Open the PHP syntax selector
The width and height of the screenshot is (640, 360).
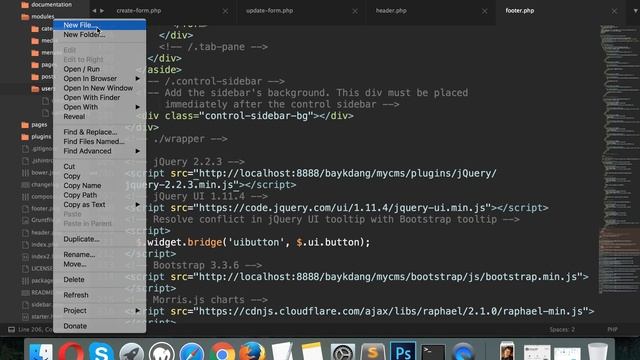coord(612,329)
